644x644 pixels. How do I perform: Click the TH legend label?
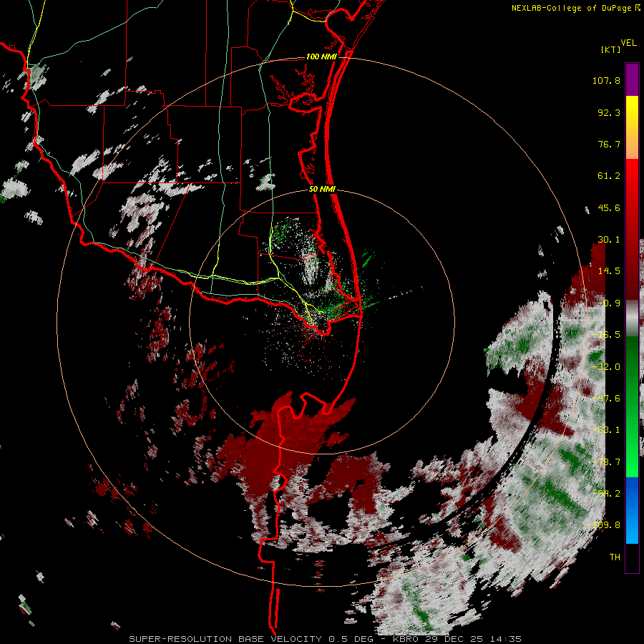(x=615, y=557)
